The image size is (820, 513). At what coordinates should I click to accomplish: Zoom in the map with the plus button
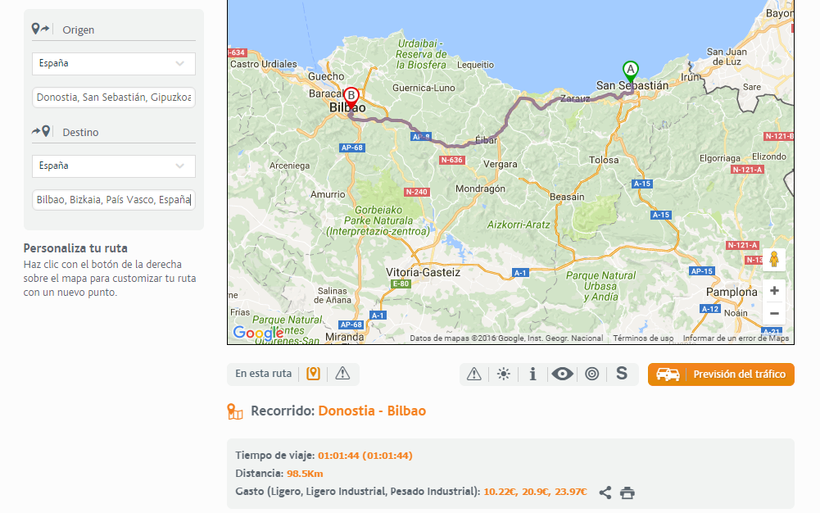[x=774, y=290]
